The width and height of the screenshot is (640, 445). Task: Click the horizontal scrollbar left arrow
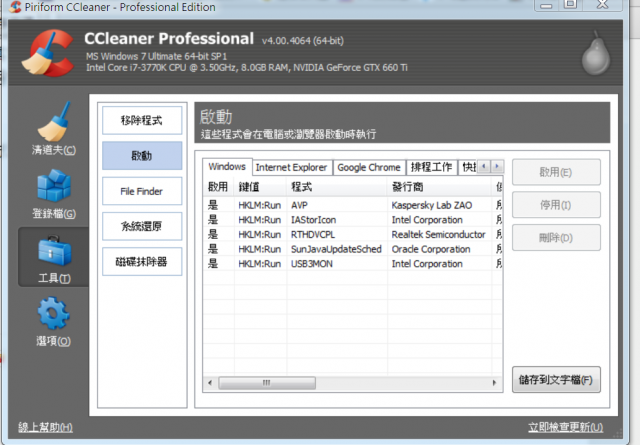click(210, 383)
